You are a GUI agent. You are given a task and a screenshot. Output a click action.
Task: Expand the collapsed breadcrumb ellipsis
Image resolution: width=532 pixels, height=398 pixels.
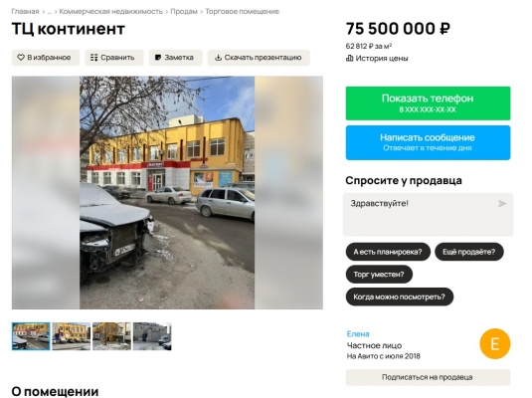click(49, 12)
